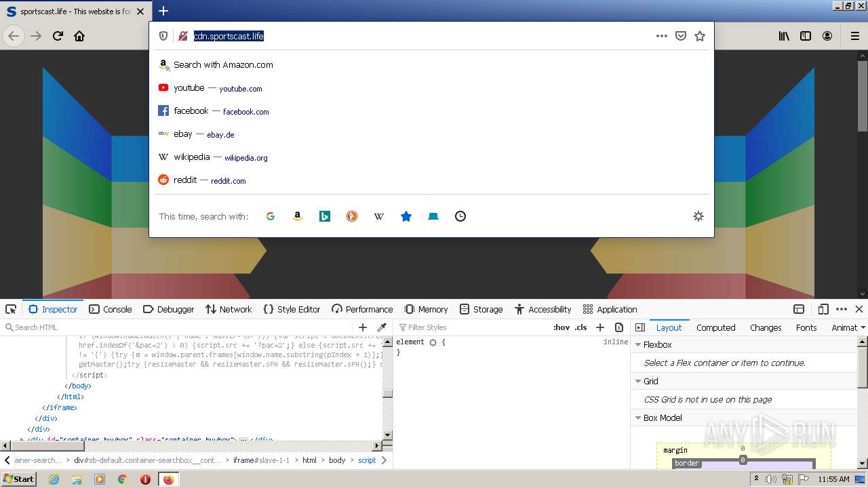Collapse the Box Model section
Screen dimensions: 868x488
tap(638, 418)
